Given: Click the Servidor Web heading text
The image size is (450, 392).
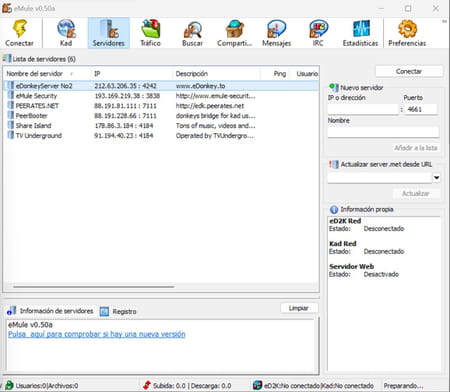Looking at the screenshot, I should coord(351,266).
